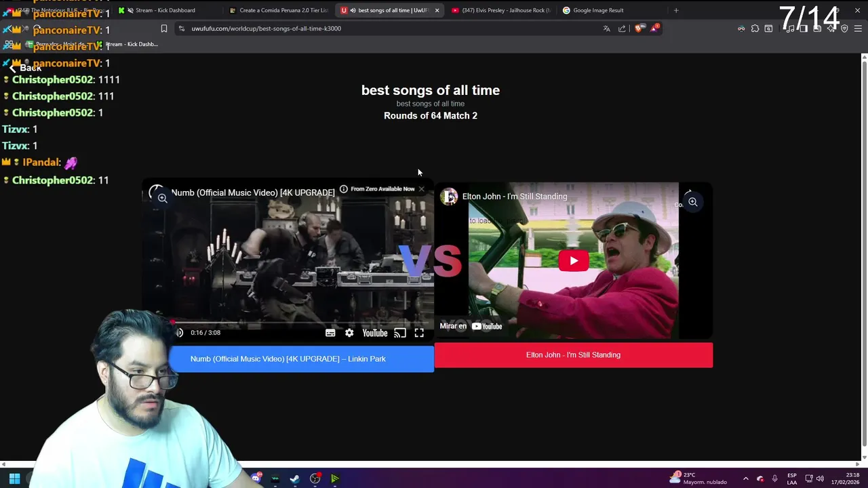Close the best songs of all time tab

[437, 10]
